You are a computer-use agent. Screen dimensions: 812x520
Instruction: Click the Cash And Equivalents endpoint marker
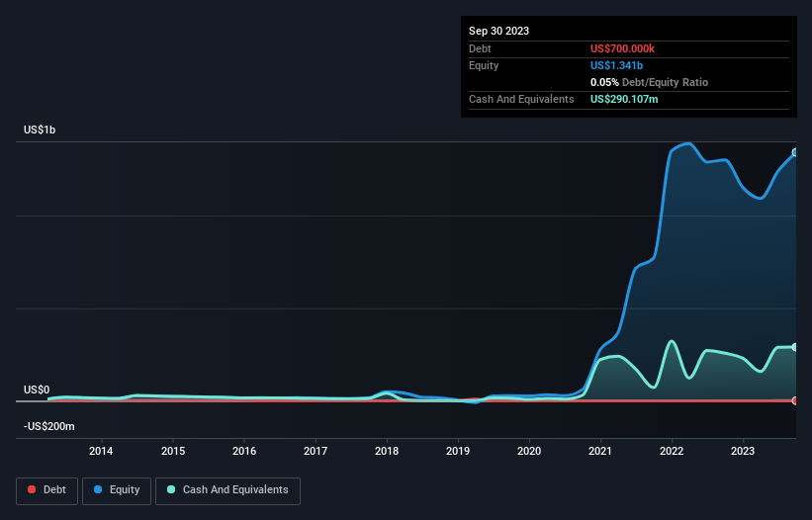click(795, 347)
